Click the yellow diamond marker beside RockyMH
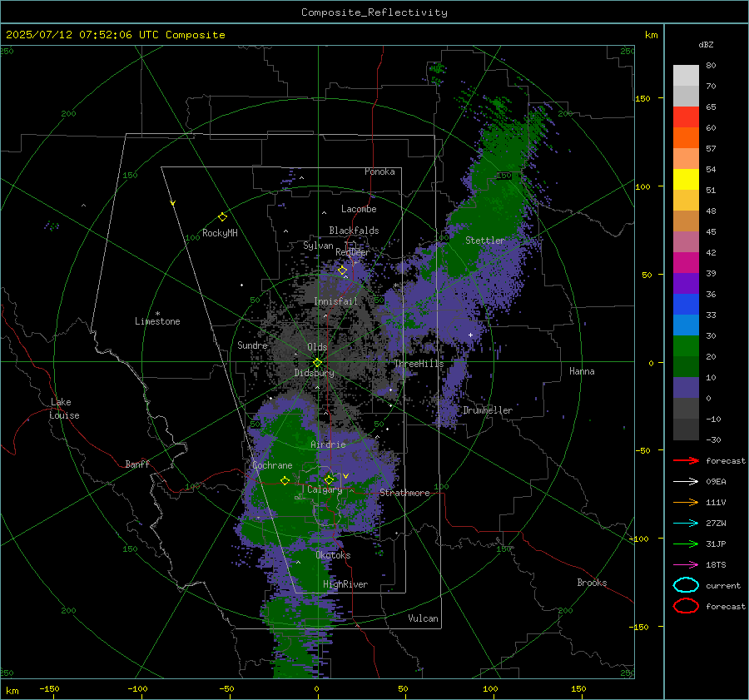749x700 pixels. click(222, 217)
